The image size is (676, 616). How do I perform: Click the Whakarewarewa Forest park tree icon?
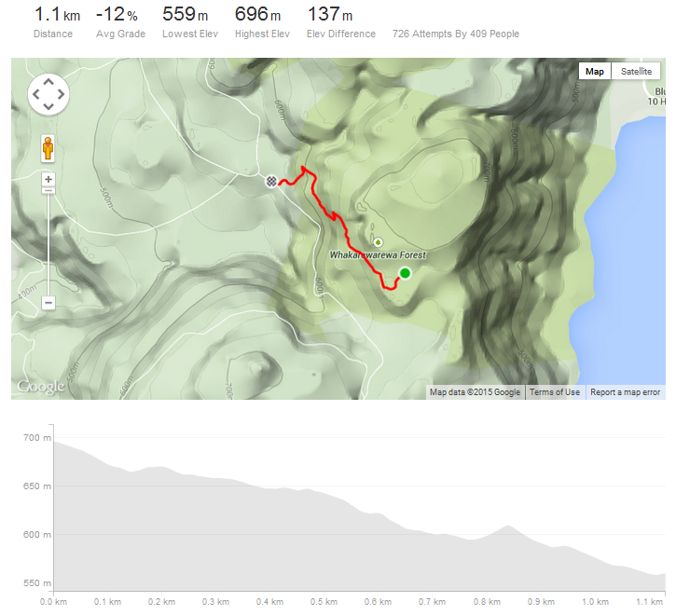pyautogui.click(x=379, y=242)
